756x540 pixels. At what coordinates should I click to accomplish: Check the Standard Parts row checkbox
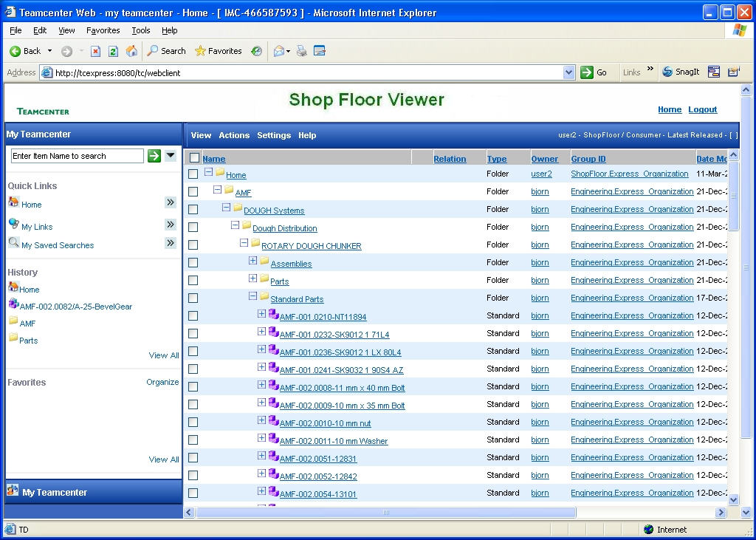pyautogui.click(x=193, y=298)
